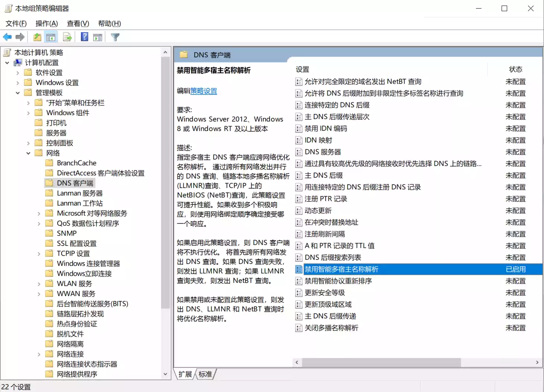This screenshot has width=544, height=392.
Task: Open the 查看(V) menu
Action: [78, 23]
